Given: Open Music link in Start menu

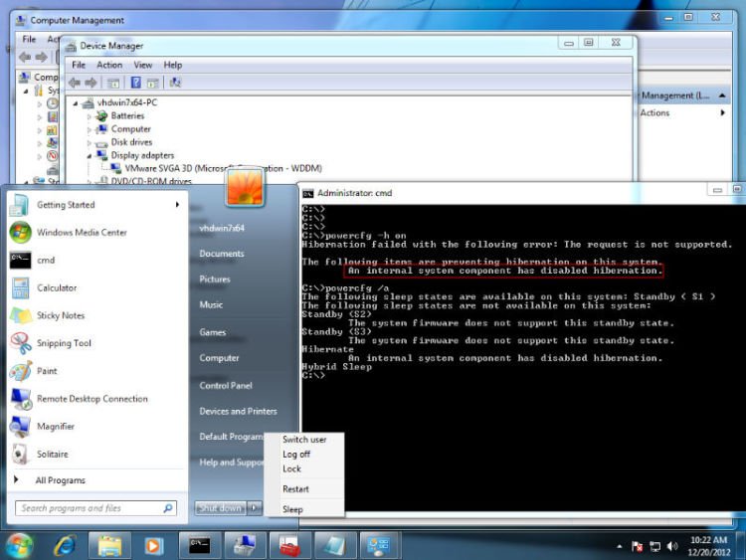Looking at the screenshot, I should tap(211, 305).
